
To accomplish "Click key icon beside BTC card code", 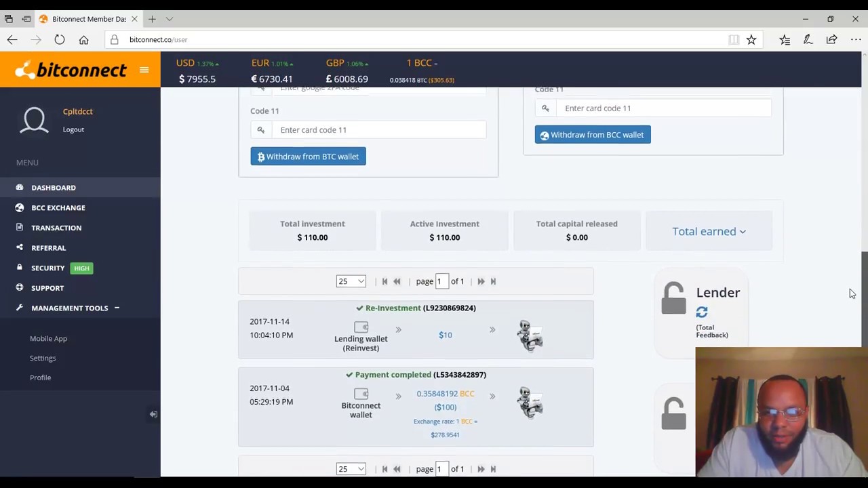I will [x=261, y=129].
